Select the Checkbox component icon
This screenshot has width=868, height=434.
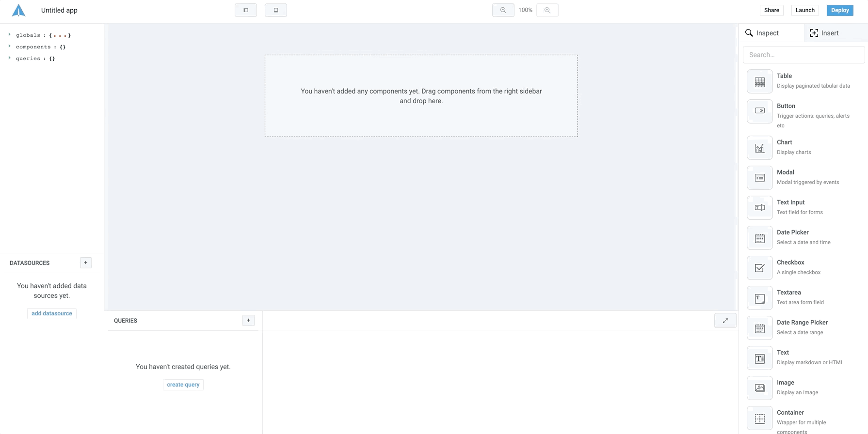coord(759,268)
